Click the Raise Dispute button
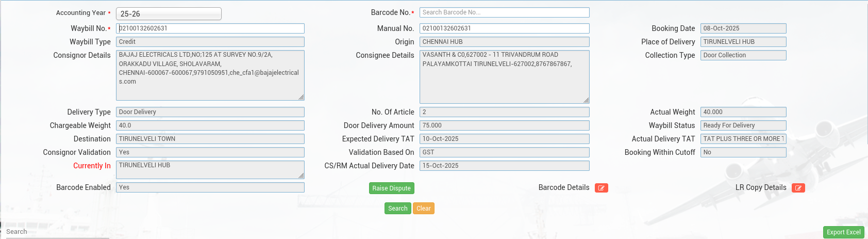 coord(391,188)
